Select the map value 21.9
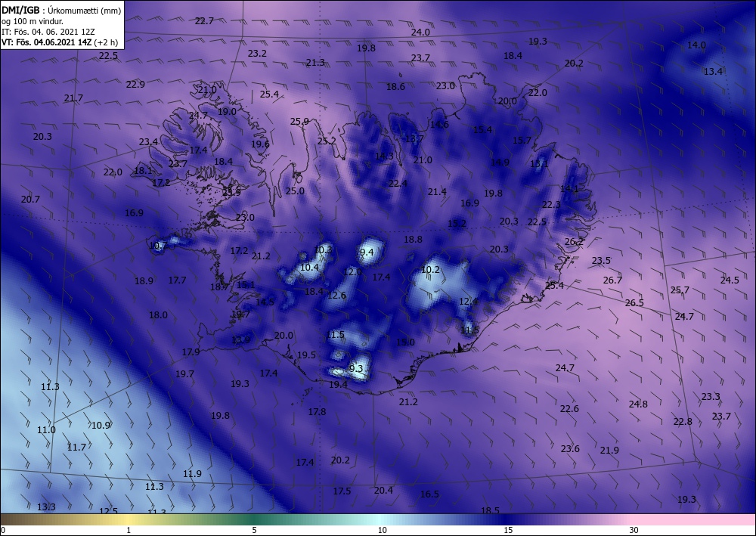The width and height of the screenshot is (756, 536). 609,451
